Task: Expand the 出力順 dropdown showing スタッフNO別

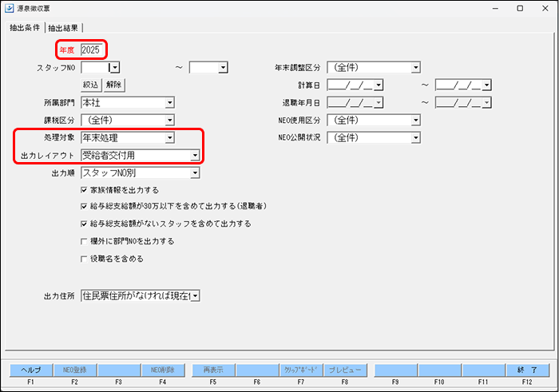Action: [x=195, y=172]
